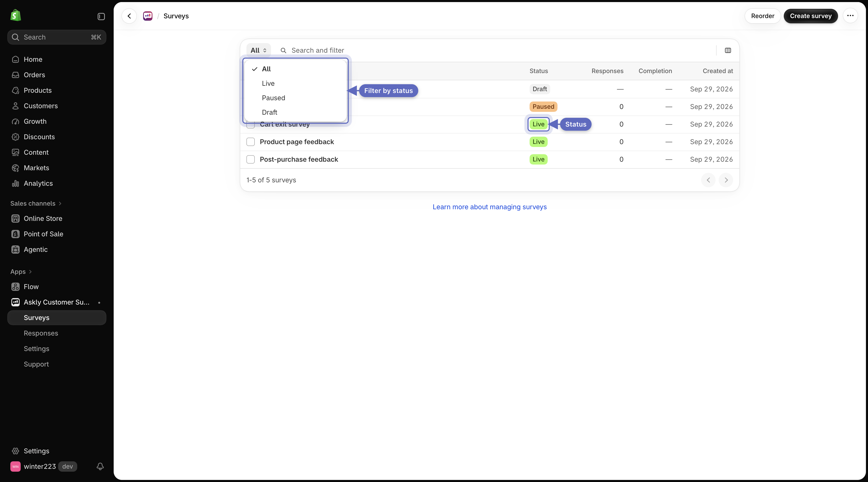Open Askly Settings in the sidebar

coord(57,349)
